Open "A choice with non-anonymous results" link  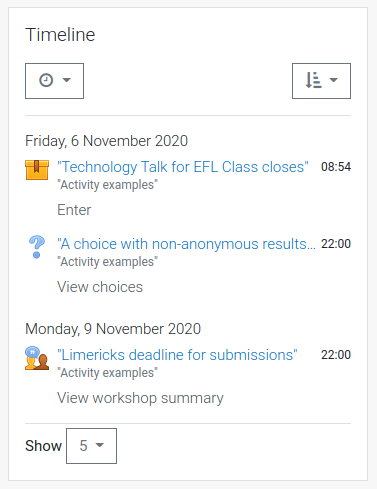coord(186,244)
